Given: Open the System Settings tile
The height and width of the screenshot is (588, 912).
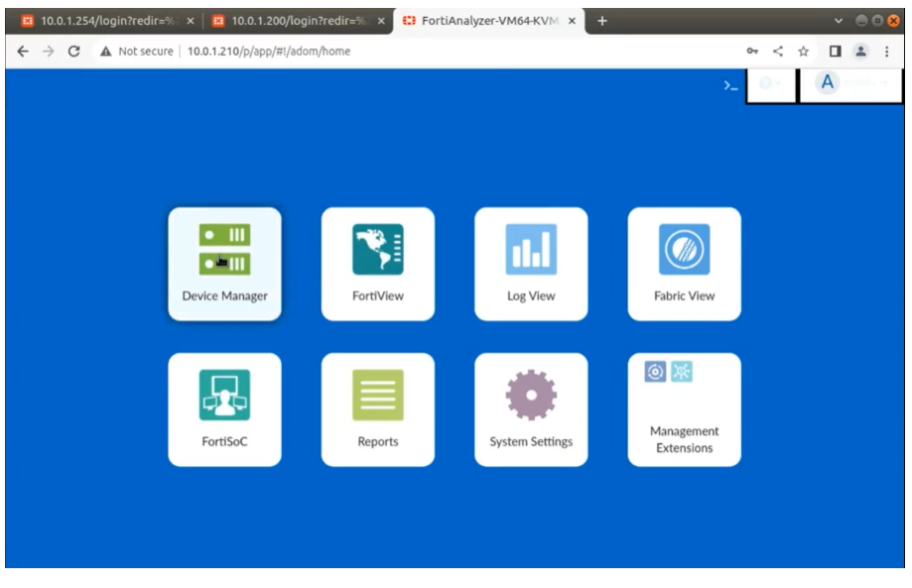Looking at the screenshot, I should click(x=531, y=410).
